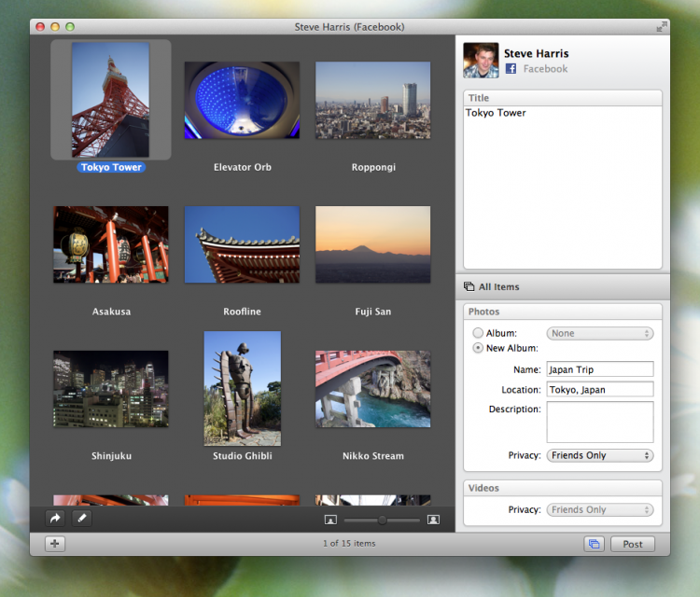Click the share arrow icon

coord(56,519)
